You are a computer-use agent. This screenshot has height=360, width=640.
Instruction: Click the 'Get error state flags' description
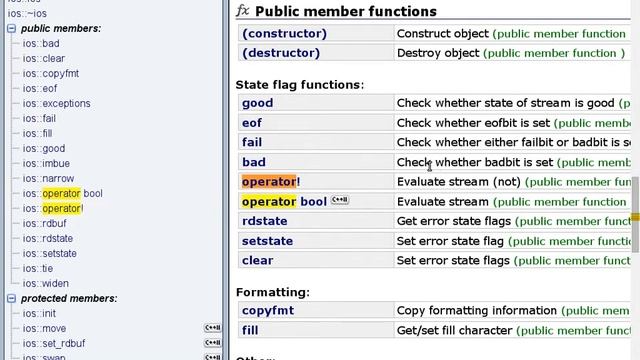[453, 221]
